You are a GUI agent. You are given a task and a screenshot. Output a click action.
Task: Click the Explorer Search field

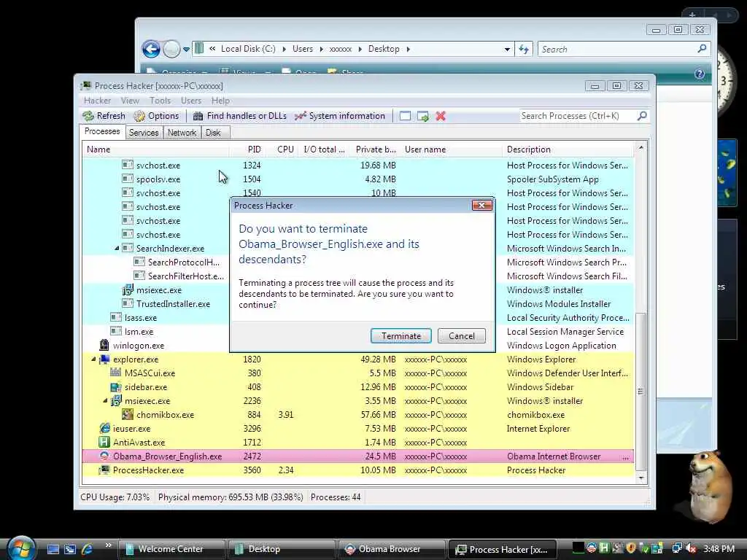click(x=618, y=49)
